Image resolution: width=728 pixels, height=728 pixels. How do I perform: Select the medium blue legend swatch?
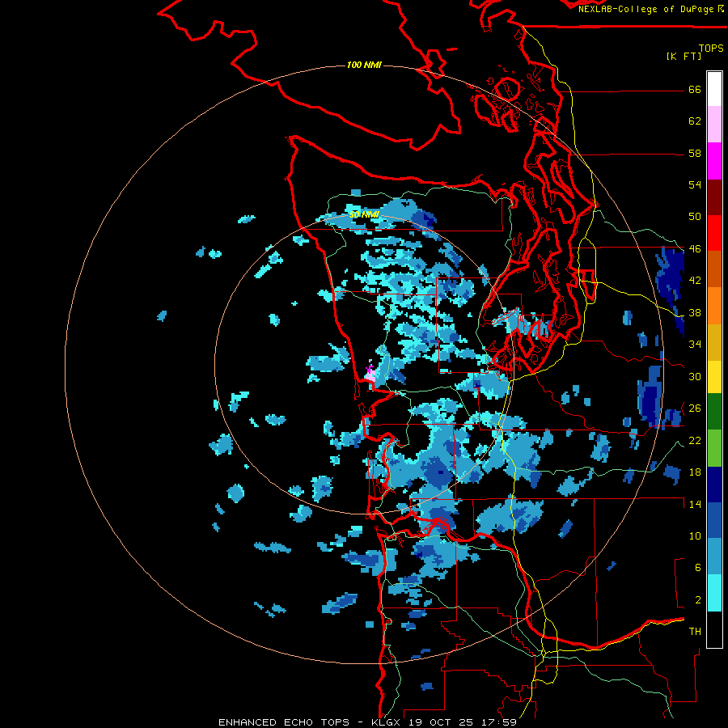pos(714,520)
